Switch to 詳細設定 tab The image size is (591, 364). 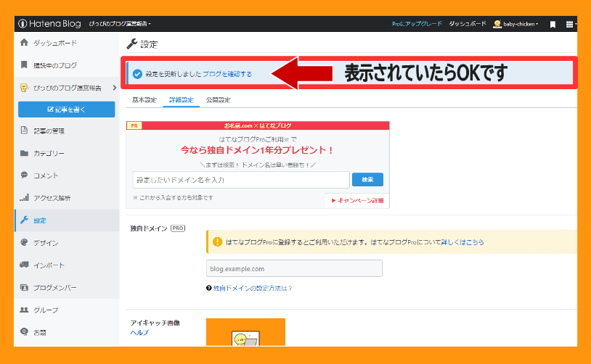[182, 100]
